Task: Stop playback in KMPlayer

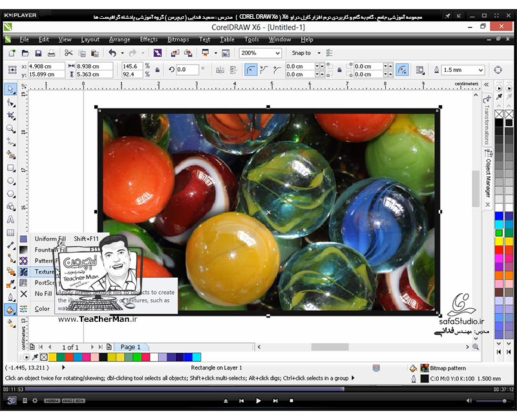Action: point(291,401)
